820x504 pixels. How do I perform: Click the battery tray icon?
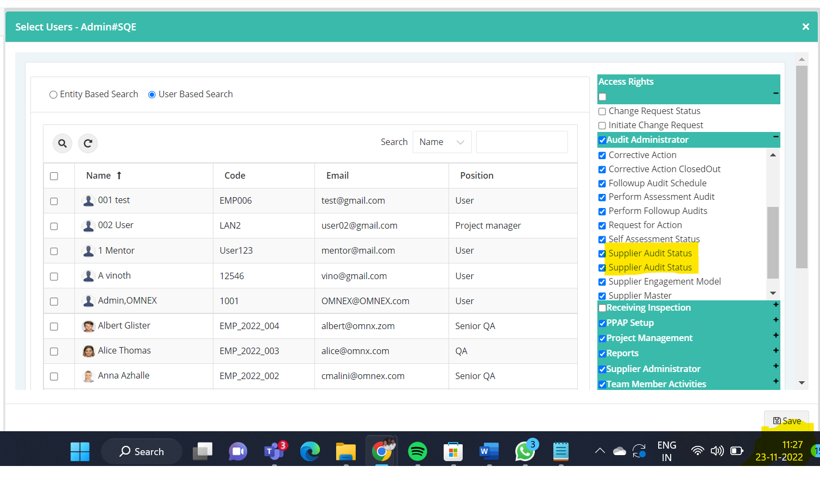point(737,451)
